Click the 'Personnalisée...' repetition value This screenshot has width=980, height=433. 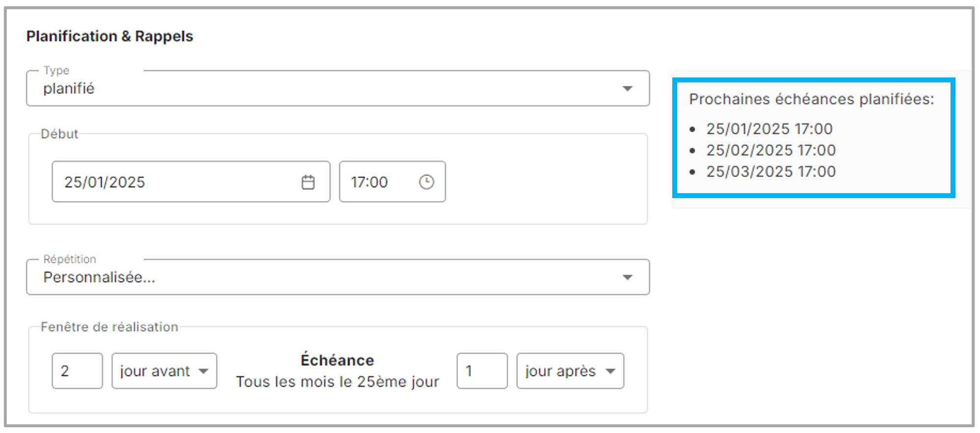pos(99,278)
